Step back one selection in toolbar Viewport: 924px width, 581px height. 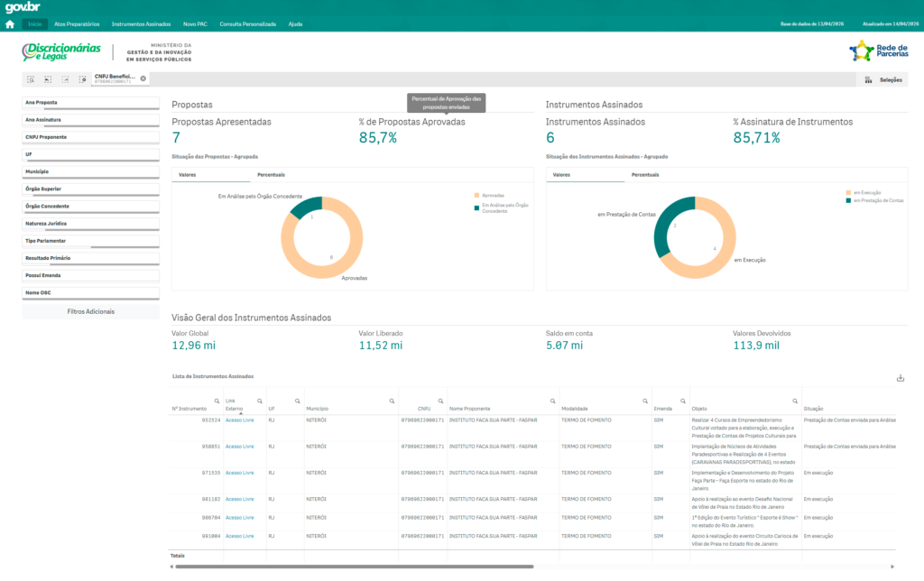coord(48,79)
